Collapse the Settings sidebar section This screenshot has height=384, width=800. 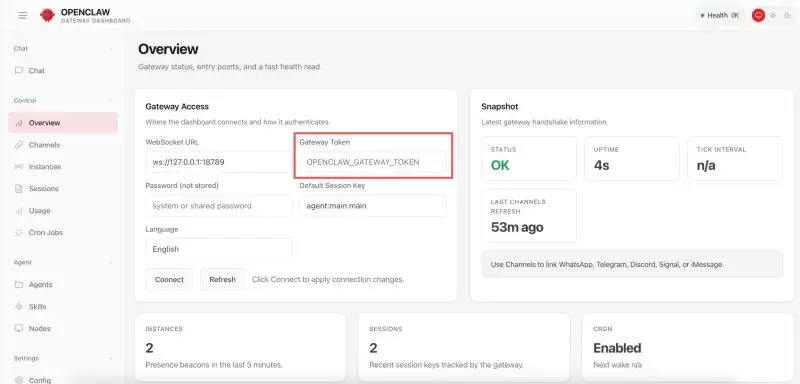(110, 359)
